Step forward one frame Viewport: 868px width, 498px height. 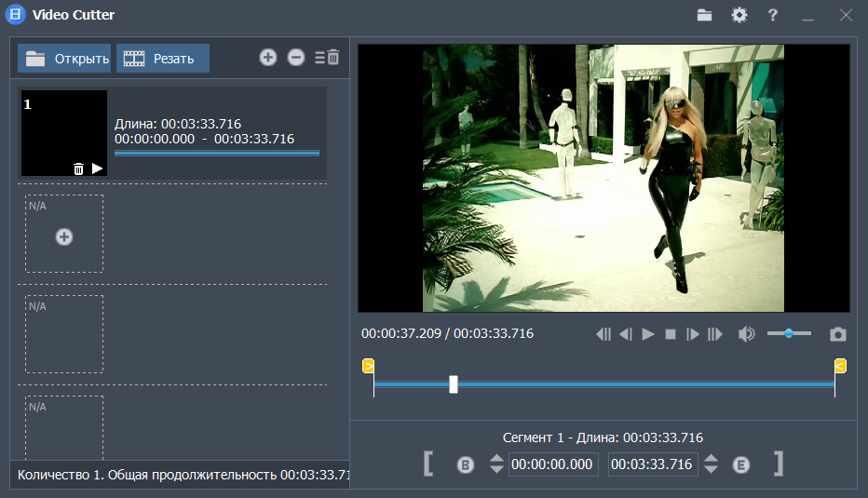(693, 334)
